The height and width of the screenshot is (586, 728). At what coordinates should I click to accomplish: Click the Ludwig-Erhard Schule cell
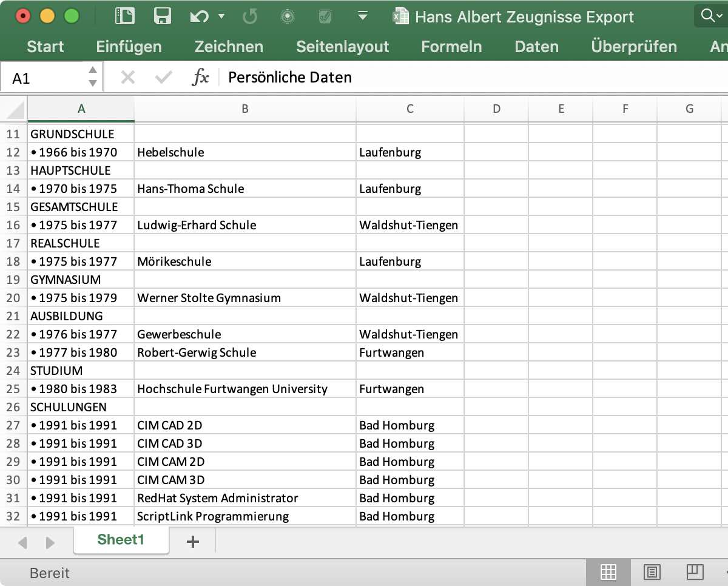tap(245, 225)
